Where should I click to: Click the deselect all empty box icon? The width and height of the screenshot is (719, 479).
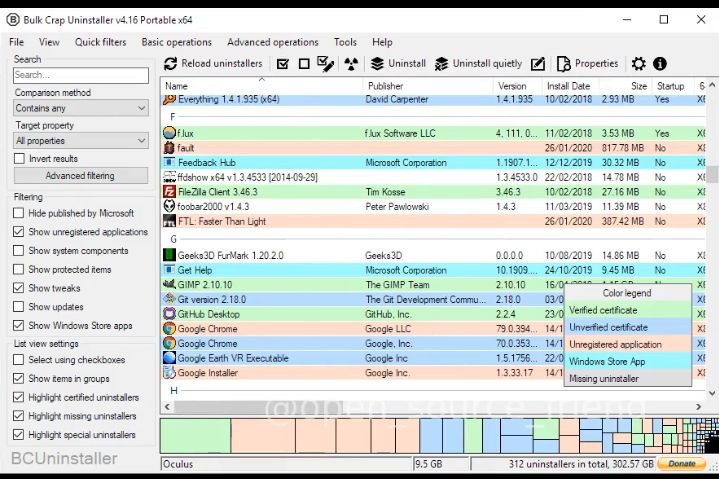304,64
